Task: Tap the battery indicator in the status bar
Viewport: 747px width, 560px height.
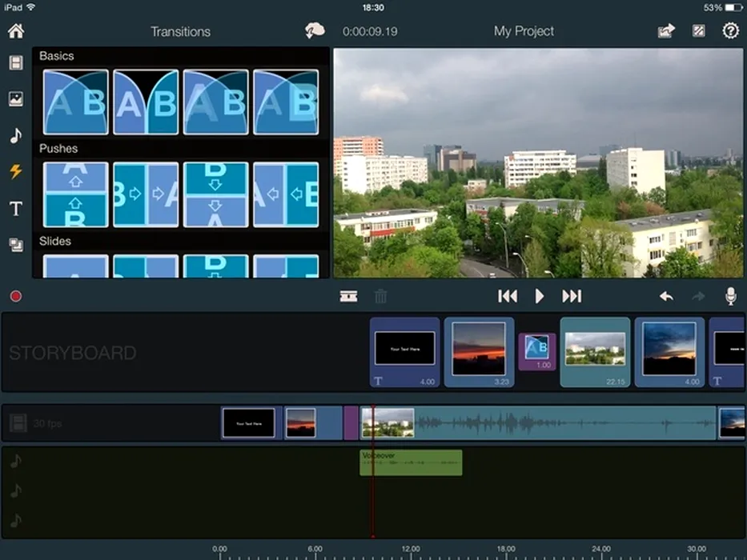Action: tap(733, 8)
